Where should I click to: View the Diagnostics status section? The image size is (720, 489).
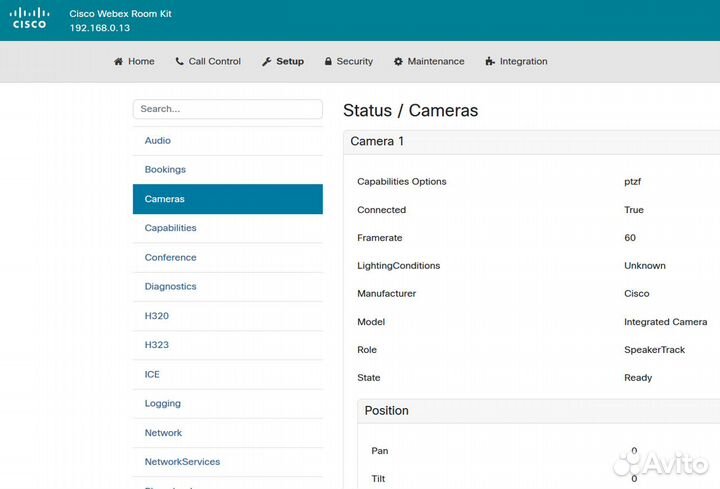pos(228,287)
